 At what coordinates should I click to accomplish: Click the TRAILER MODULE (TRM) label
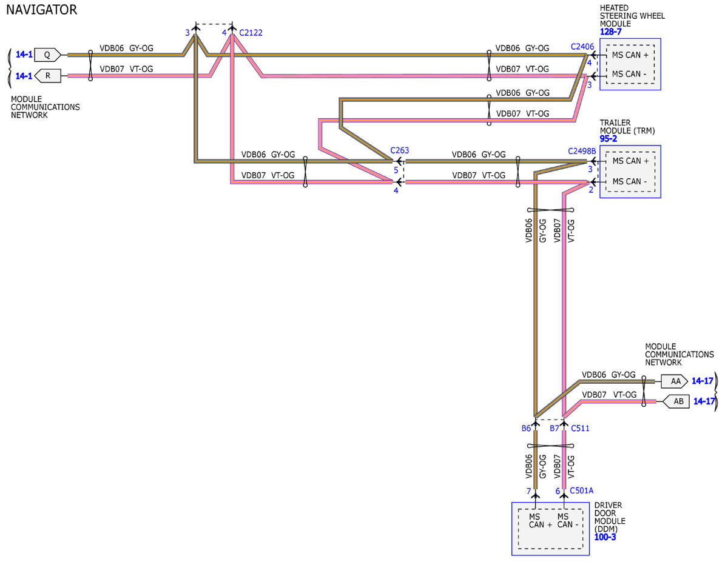coord(627,127)
